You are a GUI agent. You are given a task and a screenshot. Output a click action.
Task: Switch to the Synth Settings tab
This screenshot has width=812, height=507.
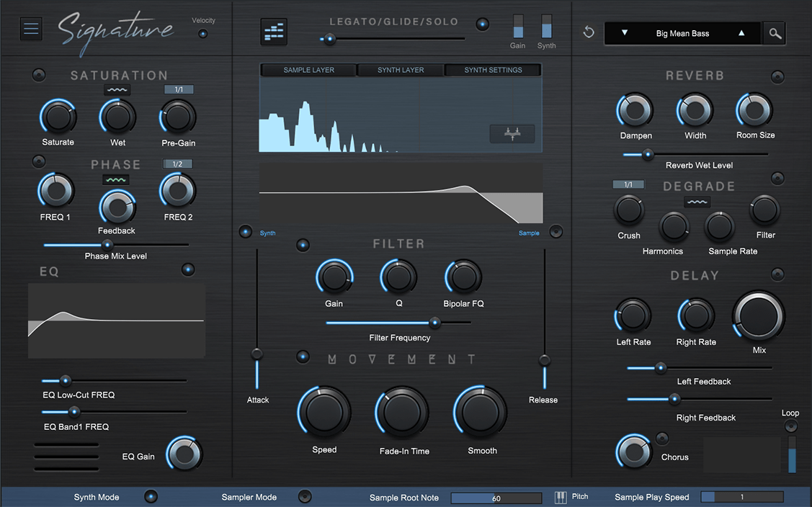point(493,70)
